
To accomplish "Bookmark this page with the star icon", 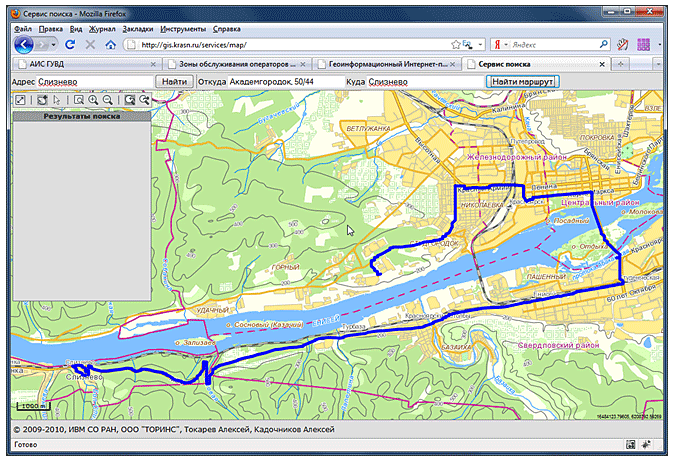I will tap(456, 45).
